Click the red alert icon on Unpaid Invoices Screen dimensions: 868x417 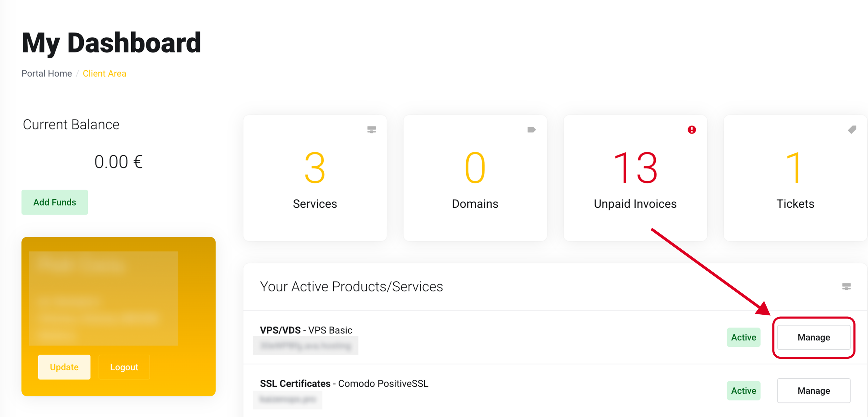692,130
